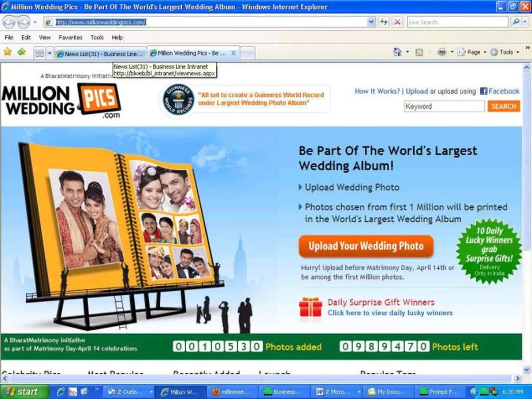Click the Guinness World Records badge
This screenshot has height=399, width=532.
tap(178, 100)
